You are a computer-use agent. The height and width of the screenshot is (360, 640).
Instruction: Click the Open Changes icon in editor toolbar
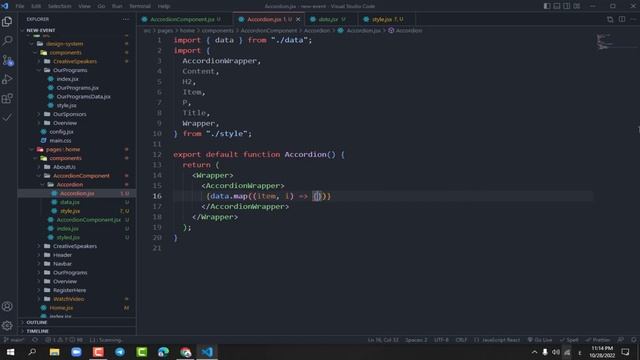click(x=610, y=19)
